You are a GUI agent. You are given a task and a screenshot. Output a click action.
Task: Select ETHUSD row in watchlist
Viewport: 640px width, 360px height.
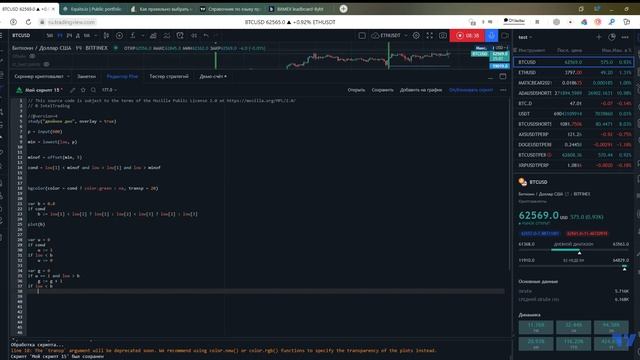(x=573, y=72)
